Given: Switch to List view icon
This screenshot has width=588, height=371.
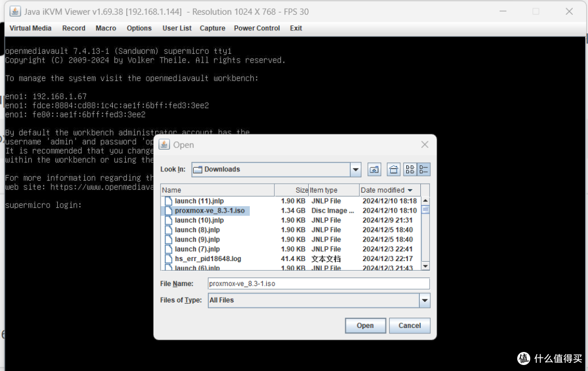Looking at the screenshot, I should click(409, 170).
